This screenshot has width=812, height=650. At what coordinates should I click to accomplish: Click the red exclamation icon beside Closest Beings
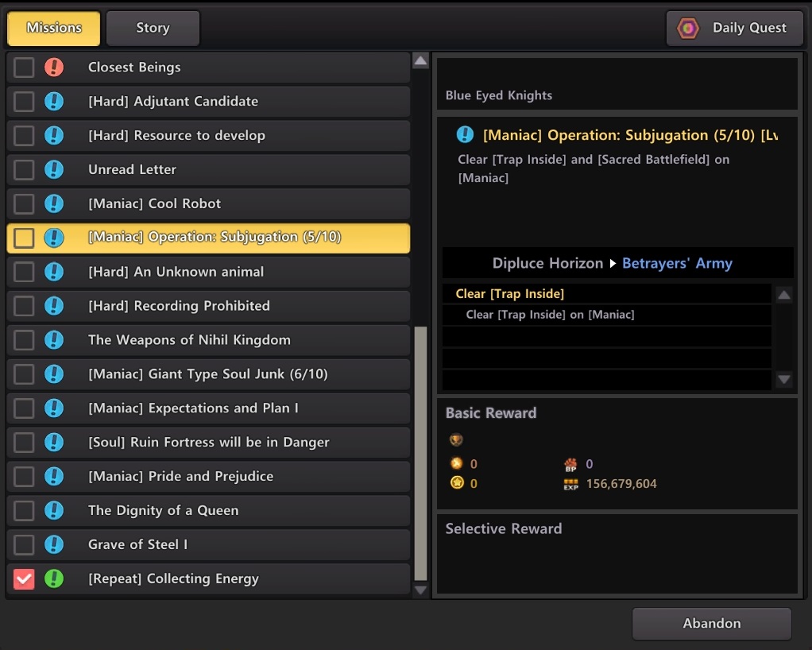coord(54,68)
